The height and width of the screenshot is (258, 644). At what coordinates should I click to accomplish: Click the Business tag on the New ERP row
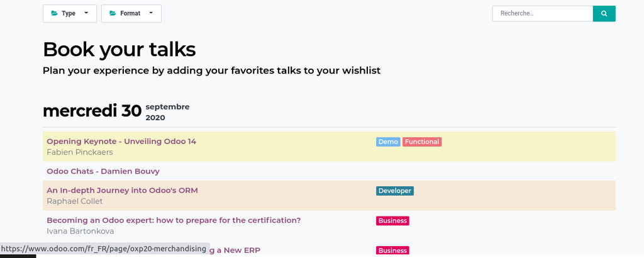pos(392,250)
